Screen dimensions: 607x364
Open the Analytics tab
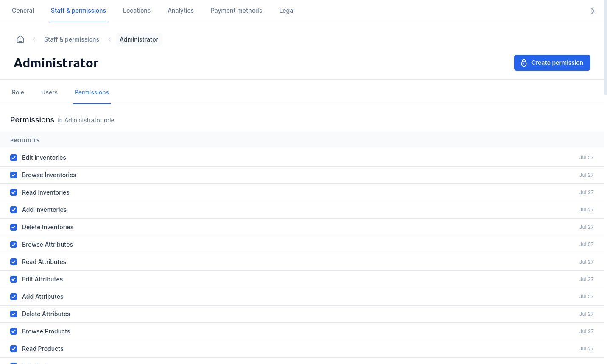181,11
